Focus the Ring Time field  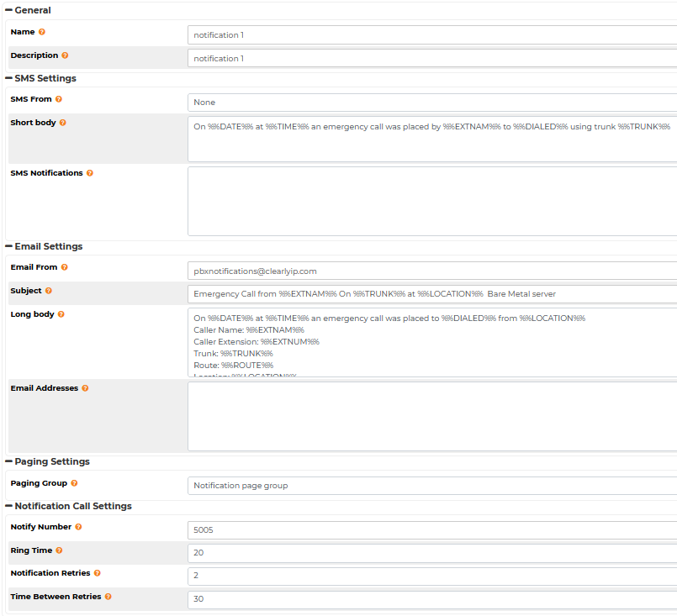point(431,553)
